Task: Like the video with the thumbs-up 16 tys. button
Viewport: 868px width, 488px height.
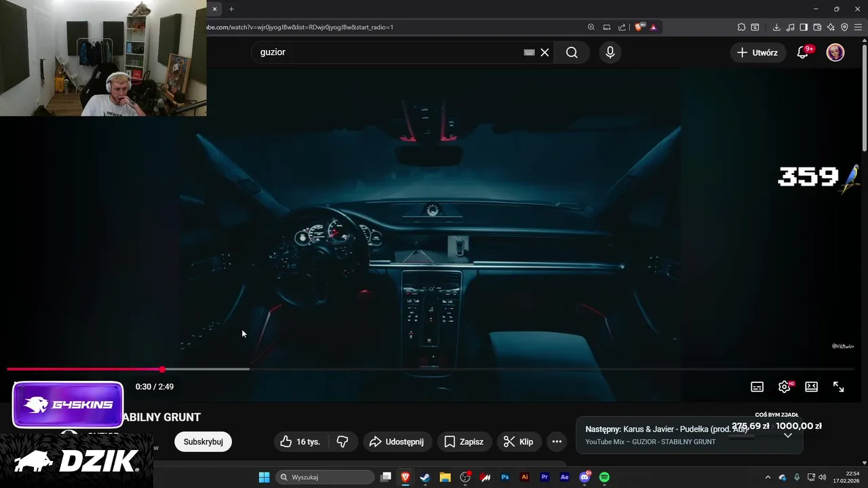Action: (x=300, y=441)
